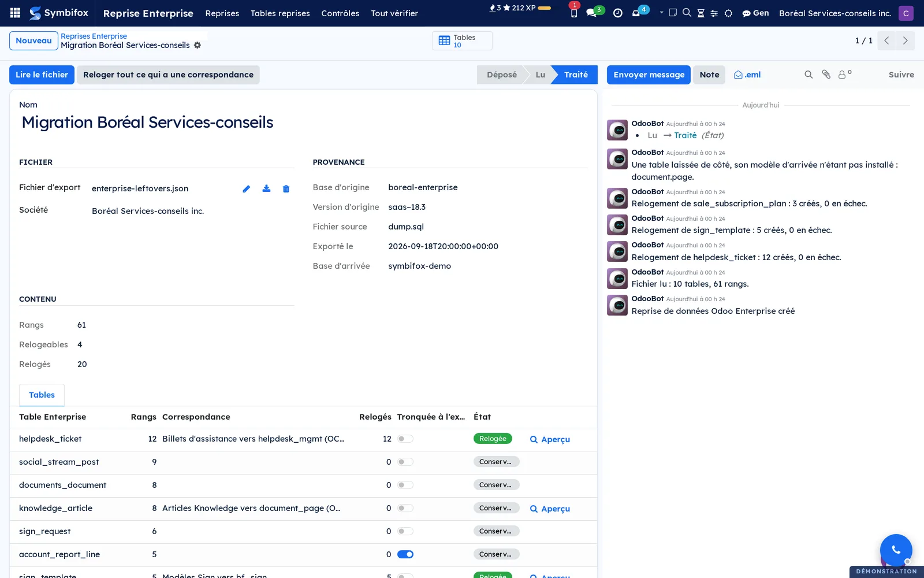Image resolution: width=924 pixels, height=578 pixels.
Task: Toggle Tronquée switch for helpdesk_ticket row
Action: tap(405, 439)
